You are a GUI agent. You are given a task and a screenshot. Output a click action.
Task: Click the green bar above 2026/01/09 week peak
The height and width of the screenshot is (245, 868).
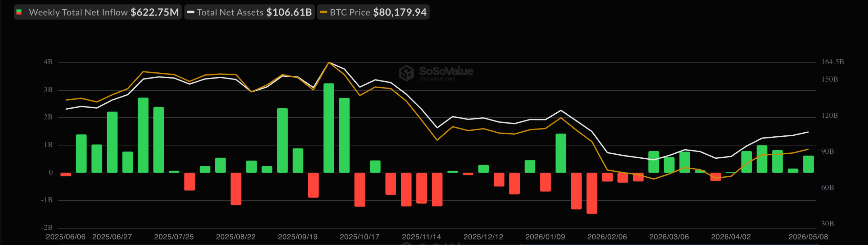click(561, 153)
